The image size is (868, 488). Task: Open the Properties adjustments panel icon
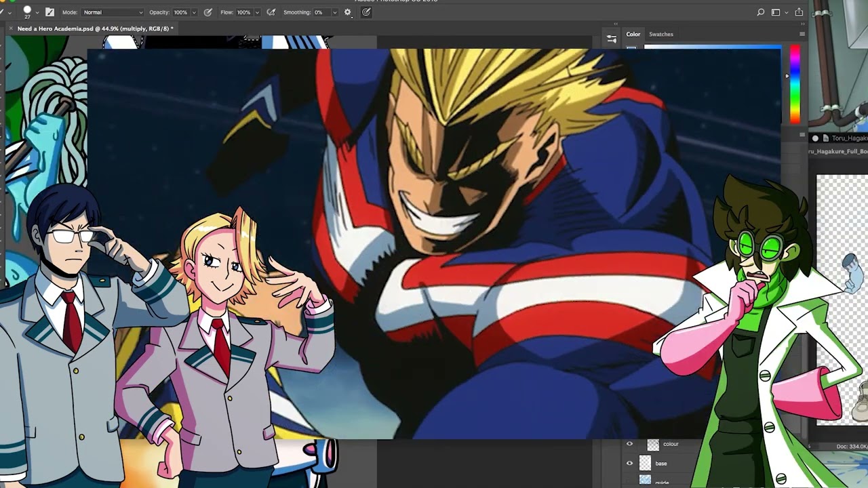(612, 39)
